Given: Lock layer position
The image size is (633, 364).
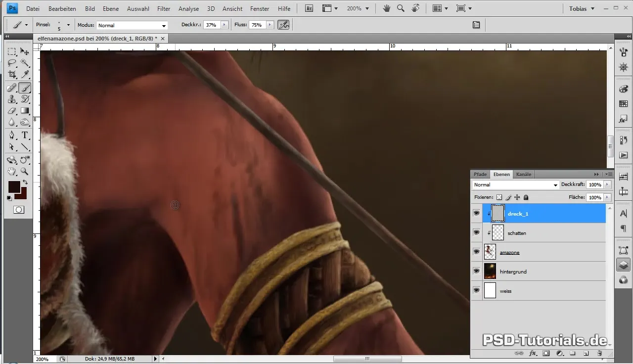Looking at the screenshot, I should coord(517,197).
